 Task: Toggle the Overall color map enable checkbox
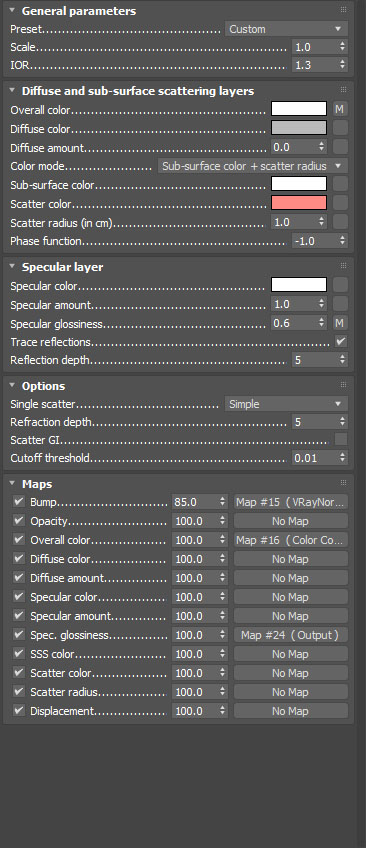pyautogui.click(x=19, y=540)
